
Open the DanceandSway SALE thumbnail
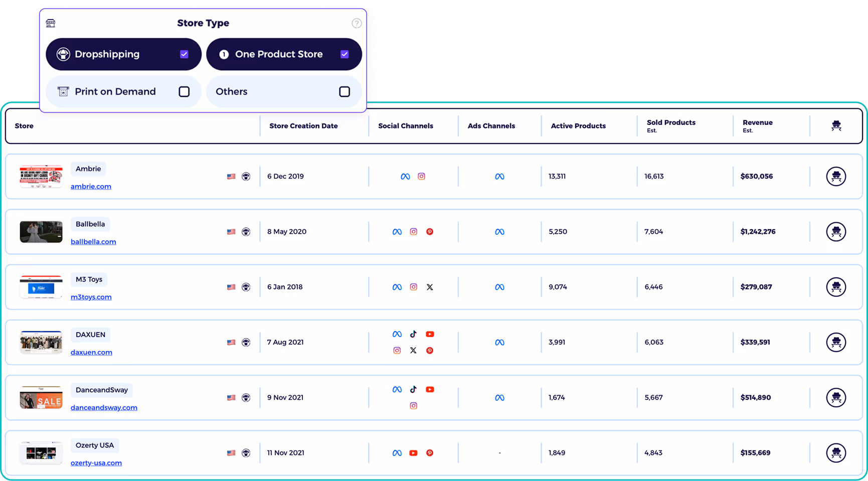41,397
